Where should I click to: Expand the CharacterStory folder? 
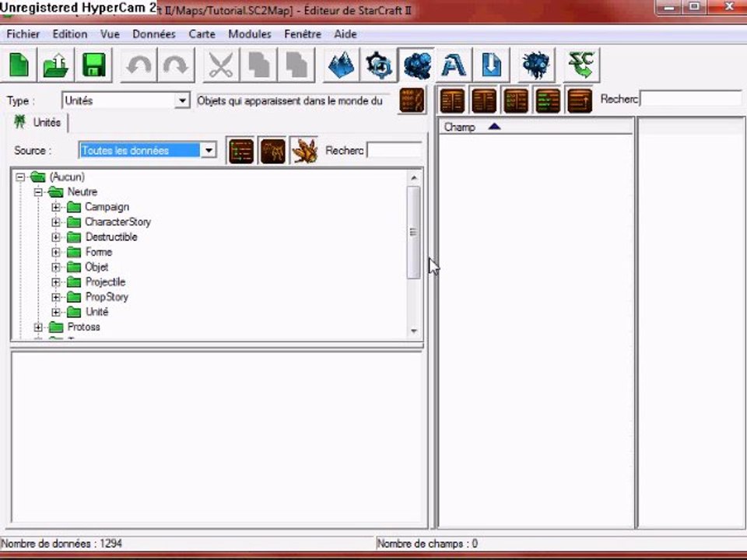[56, 222]
